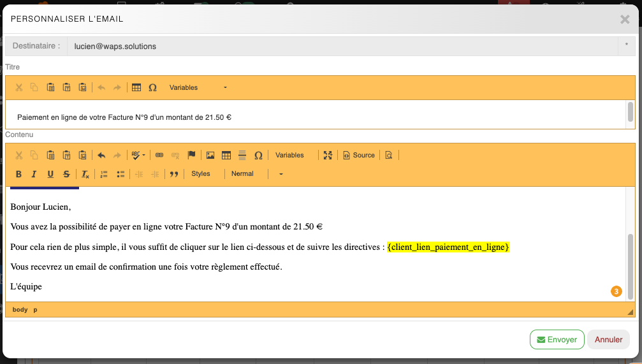Screen dimensions: 642x364
Task: Insert horizontal line in Contenu editor
Action: [242, 155]
